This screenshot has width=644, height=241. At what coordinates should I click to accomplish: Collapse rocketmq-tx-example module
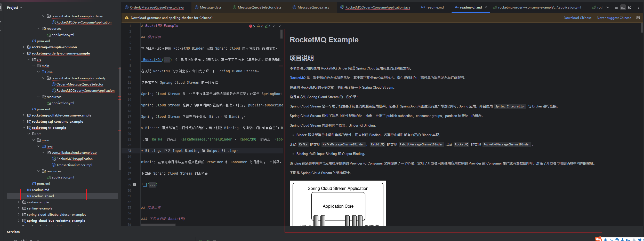(x=24, y=128)
